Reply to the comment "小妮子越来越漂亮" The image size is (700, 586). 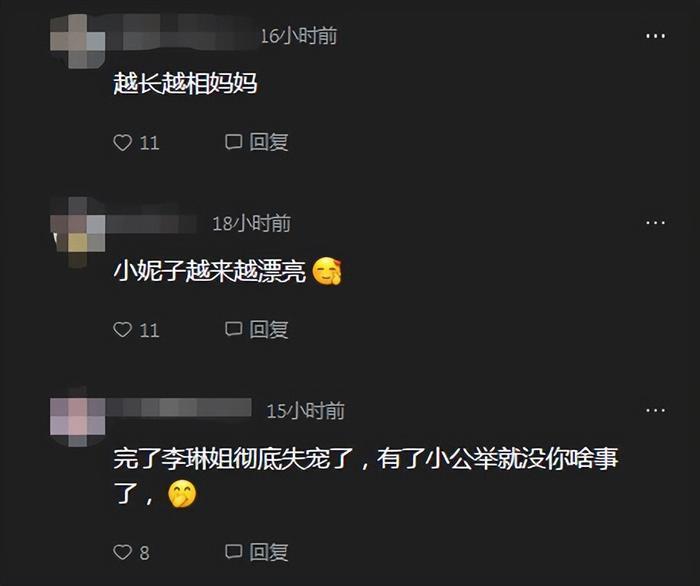(257, 329)
